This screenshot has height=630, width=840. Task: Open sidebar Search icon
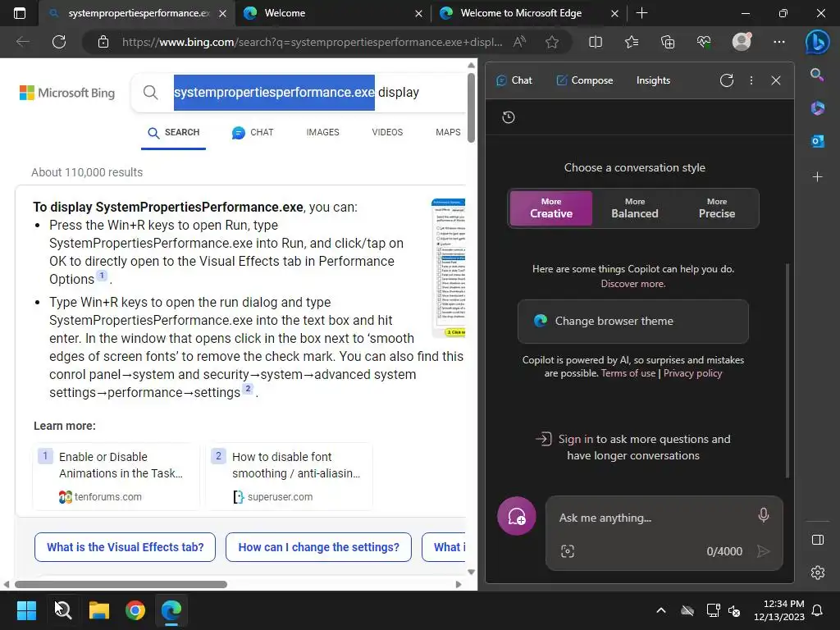(817, 75)
